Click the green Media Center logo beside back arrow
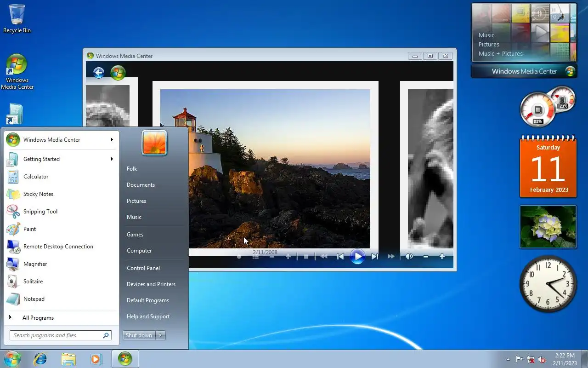The width and height of the screenshot is (588, 368). [118, 73]
